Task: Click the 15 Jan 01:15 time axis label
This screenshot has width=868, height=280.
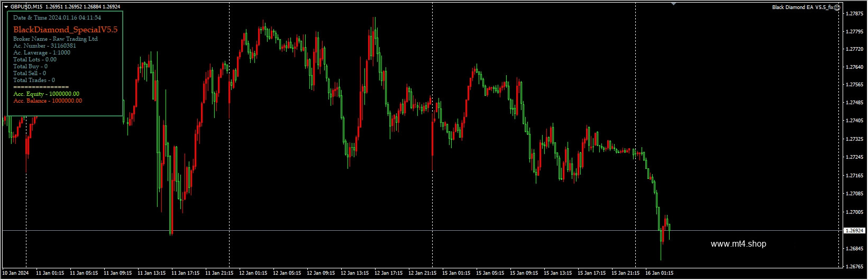Action: pyautogui.click(x=456, y=274)
